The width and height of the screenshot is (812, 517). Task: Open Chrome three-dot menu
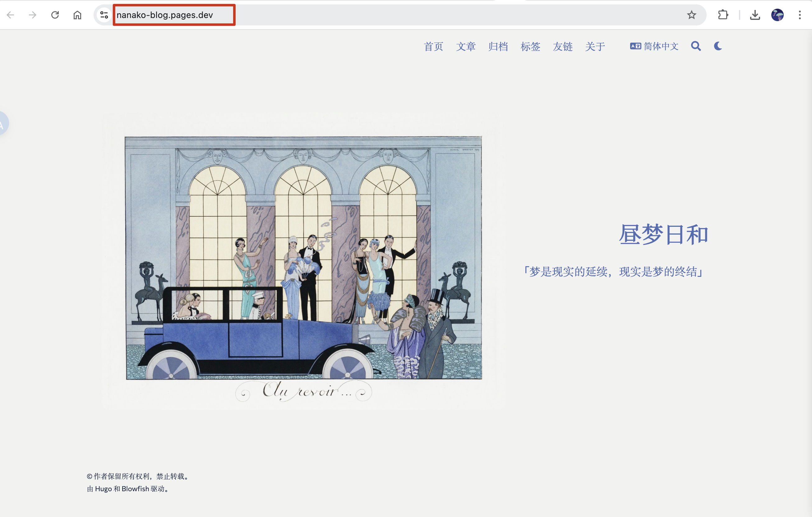pyautogui.click(x=800, y=15)
